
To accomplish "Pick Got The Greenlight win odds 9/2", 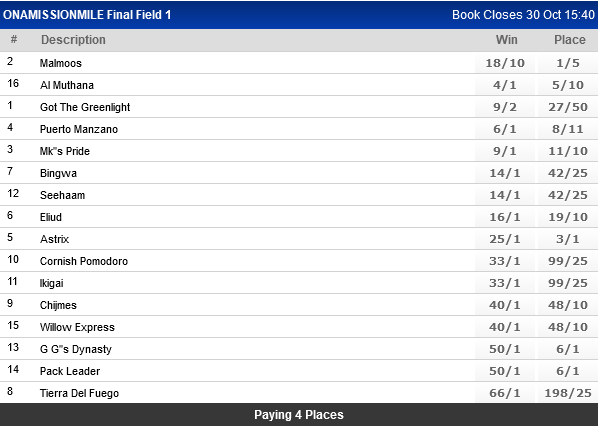I will pos(506,107).
